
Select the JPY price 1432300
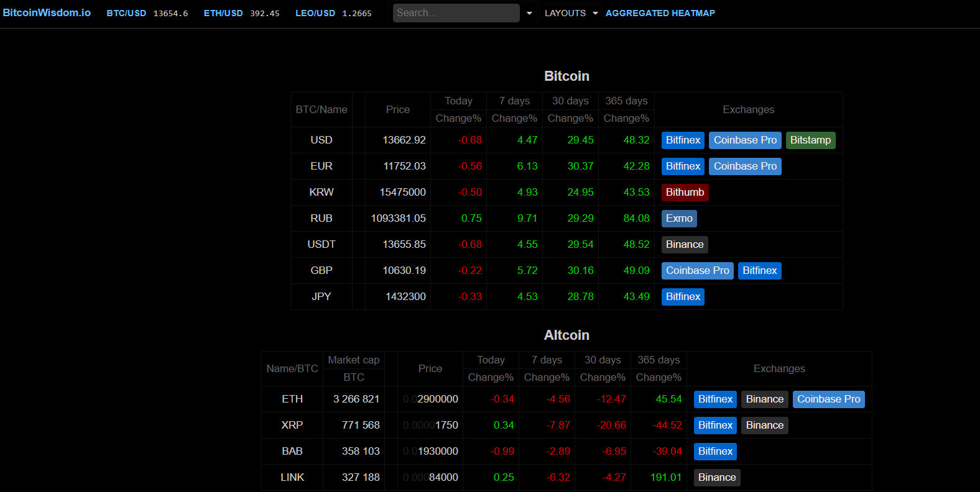pyautogui.click(x=405, y=297)
